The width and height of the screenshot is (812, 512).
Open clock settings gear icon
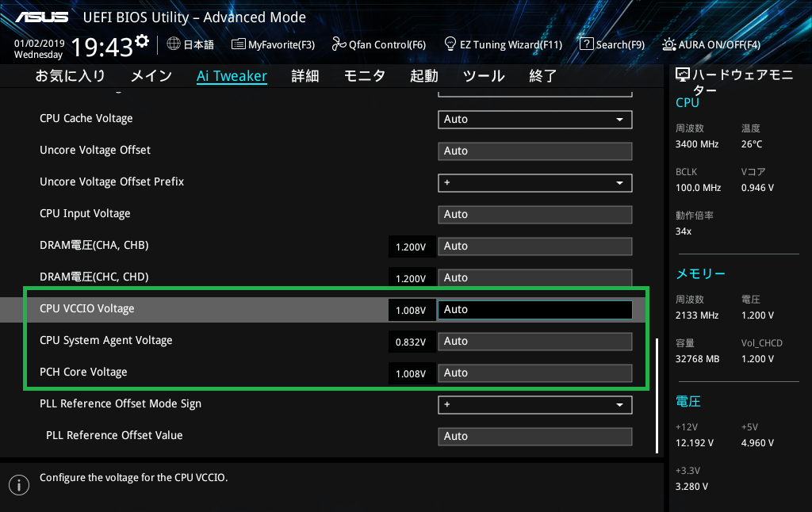pos(142,41)
